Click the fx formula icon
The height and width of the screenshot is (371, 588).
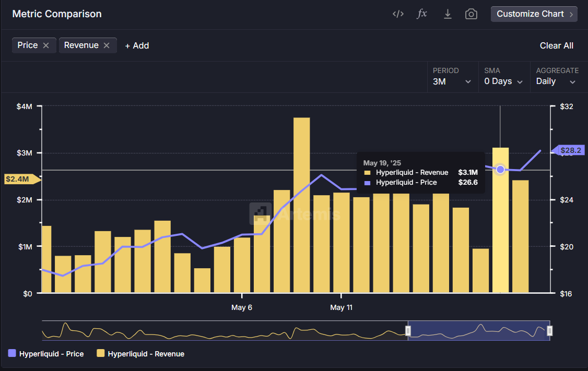[422, 14]
